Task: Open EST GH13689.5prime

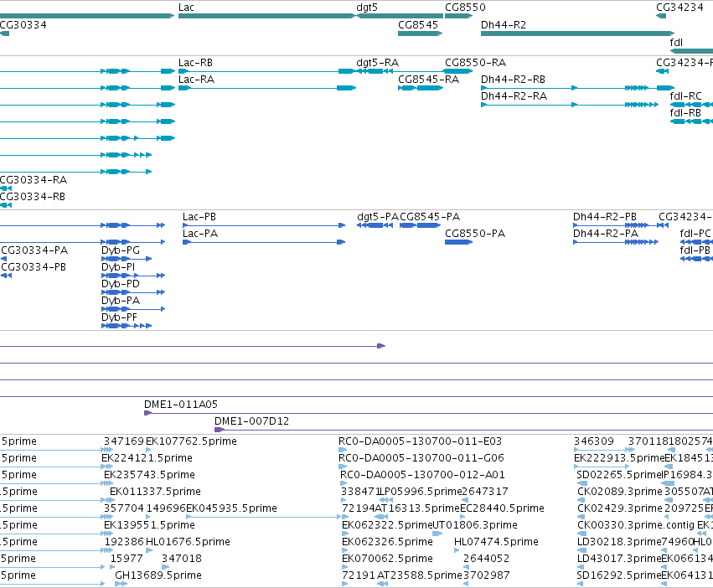Action: point(158,575)
